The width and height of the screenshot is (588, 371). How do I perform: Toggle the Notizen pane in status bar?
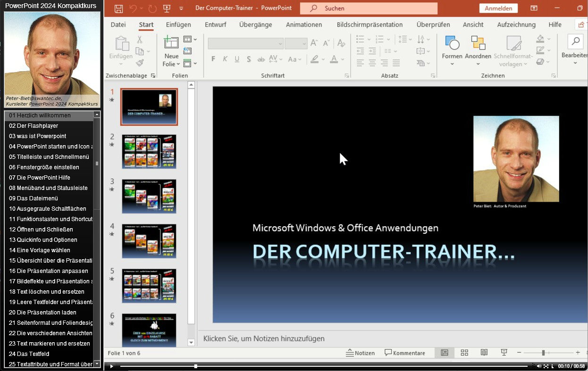[360, 353]
